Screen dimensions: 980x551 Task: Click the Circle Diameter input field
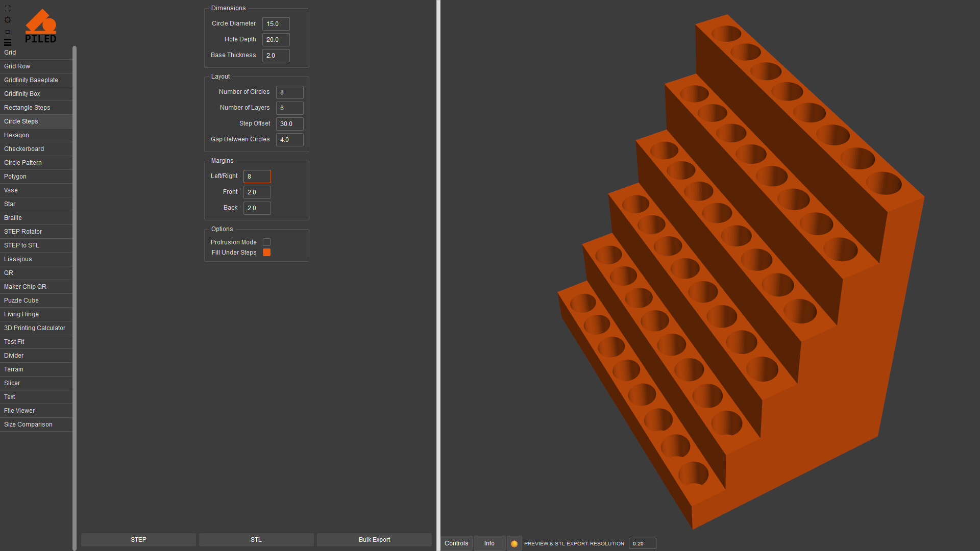pos(276,24)
